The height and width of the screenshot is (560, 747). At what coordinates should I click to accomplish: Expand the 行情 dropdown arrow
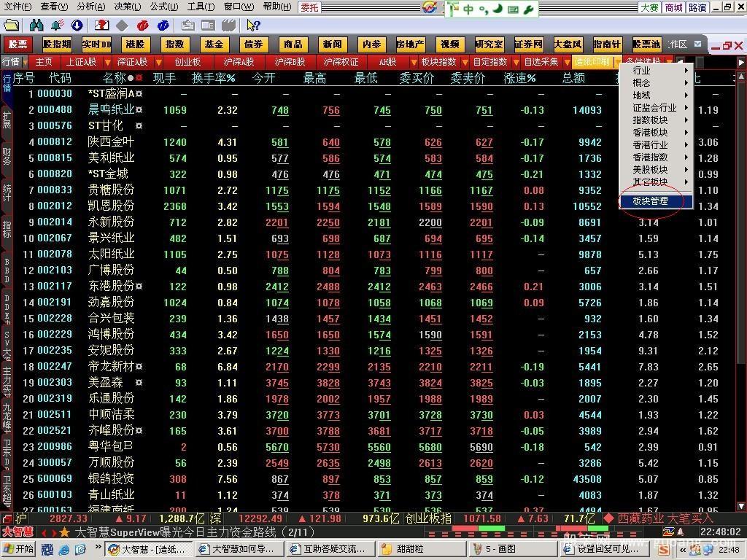[x=25, y=63]
